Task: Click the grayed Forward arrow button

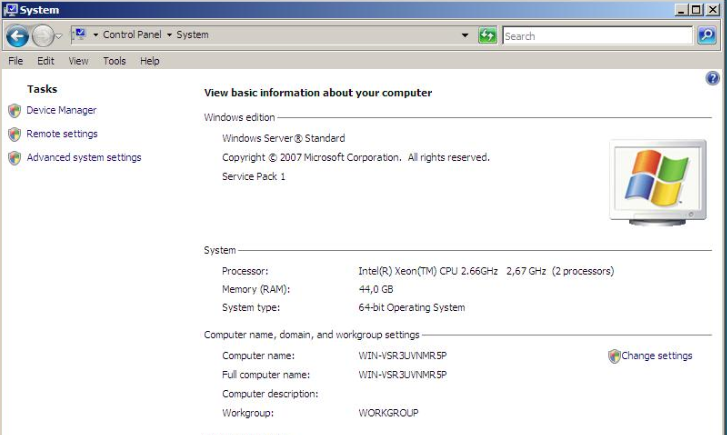Action: tap(43, 36)
